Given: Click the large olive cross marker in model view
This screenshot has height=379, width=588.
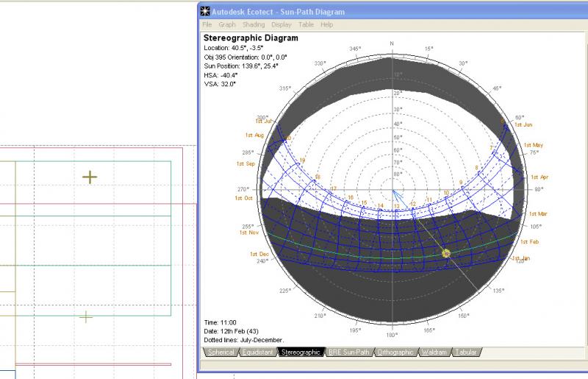Looking at the screenshot, I should point(90,177).
